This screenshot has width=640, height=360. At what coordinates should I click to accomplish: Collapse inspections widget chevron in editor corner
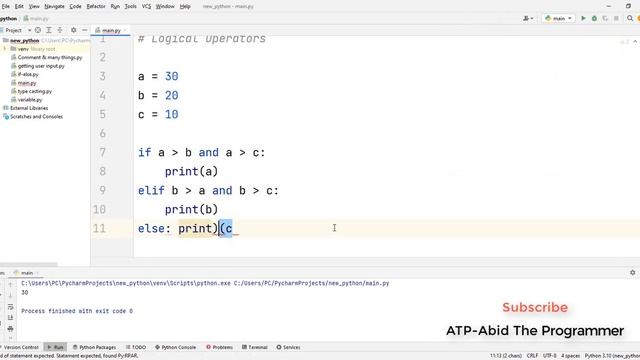635,42
